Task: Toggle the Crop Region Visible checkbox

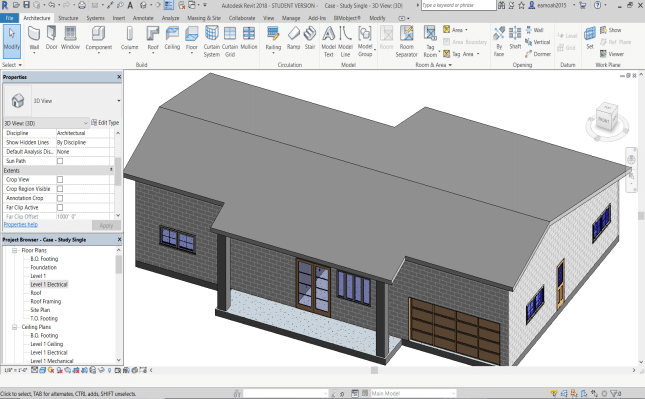Action: tap(60, 189)
